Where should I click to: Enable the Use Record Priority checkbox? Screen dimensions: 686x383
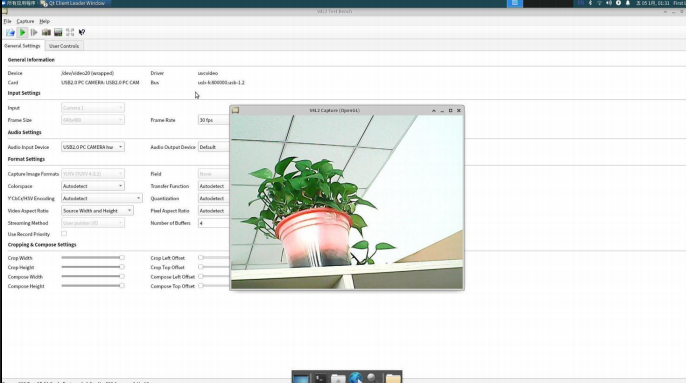click(x=64, y=234)
